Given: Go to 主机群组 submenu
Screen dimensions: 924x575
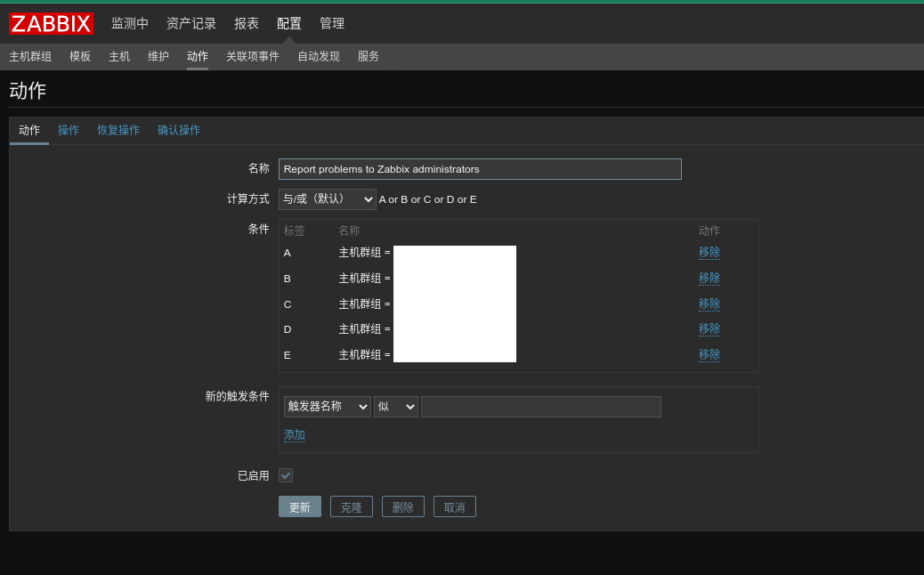Looking at the screenshot, I should 30,57.
